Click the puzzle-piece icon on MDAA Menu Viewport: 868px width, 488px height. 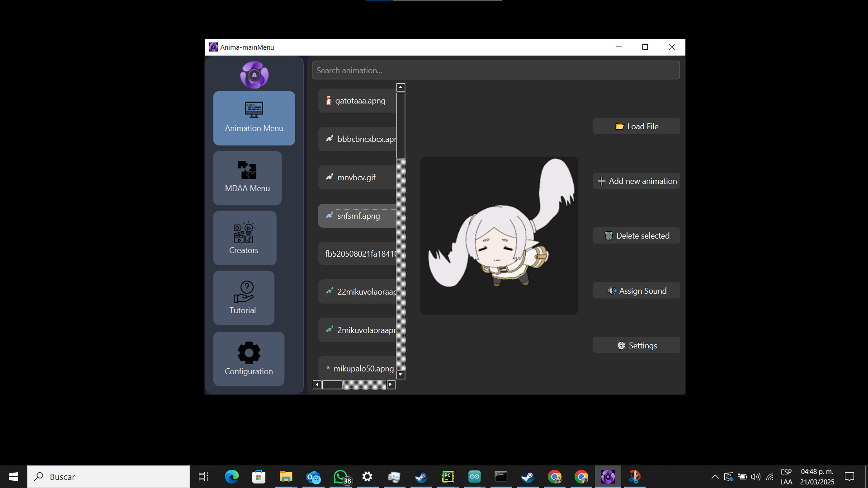[x=247, y=170]
